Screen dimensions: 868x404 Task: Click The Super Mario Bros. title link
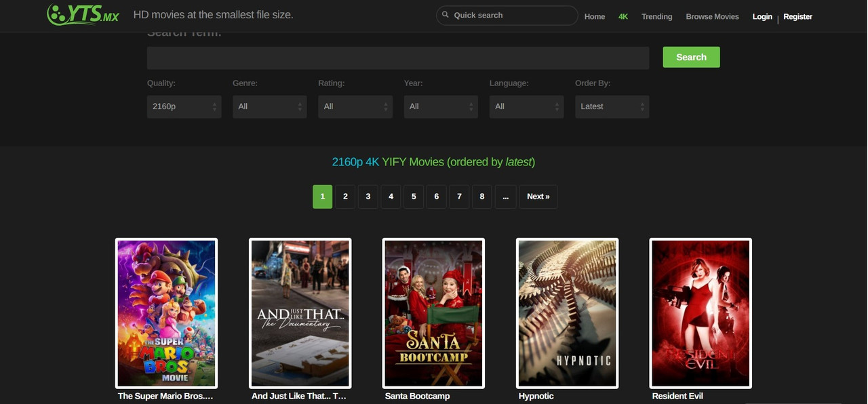tap(166, 396)
